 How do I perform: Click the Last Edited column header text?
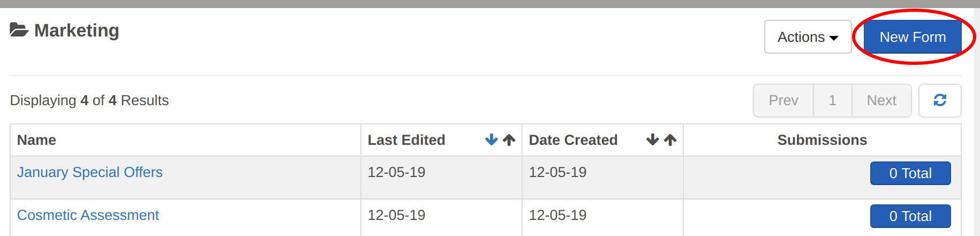point(406,140)
